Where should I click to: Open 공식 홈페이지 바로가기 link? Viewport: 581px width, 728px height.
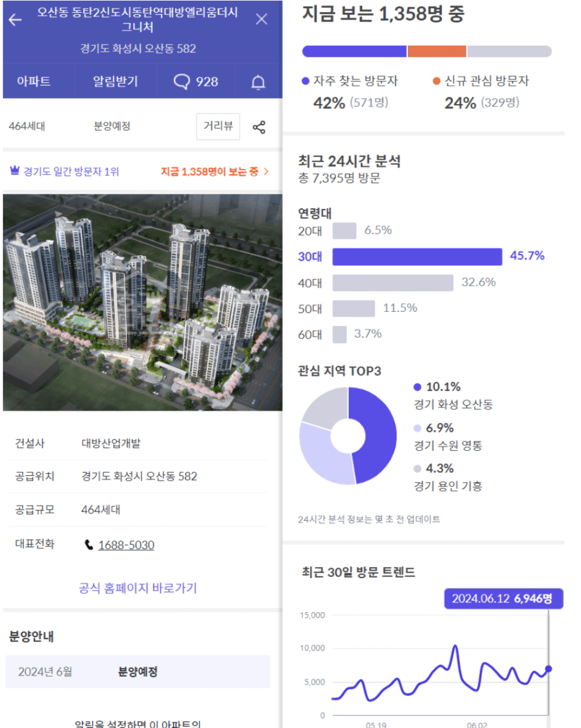click(138, 588)
